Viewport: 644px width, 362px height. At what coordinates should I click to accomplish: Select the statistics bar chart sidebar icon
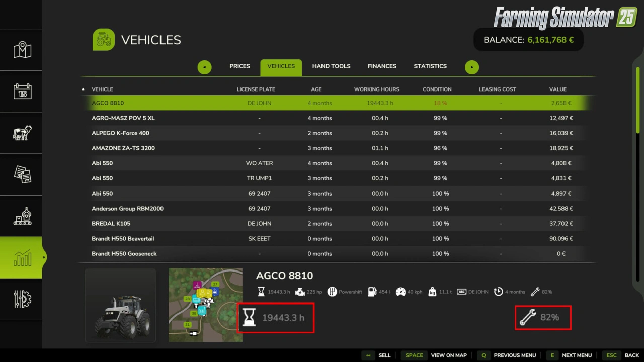[x=22, y=258]
